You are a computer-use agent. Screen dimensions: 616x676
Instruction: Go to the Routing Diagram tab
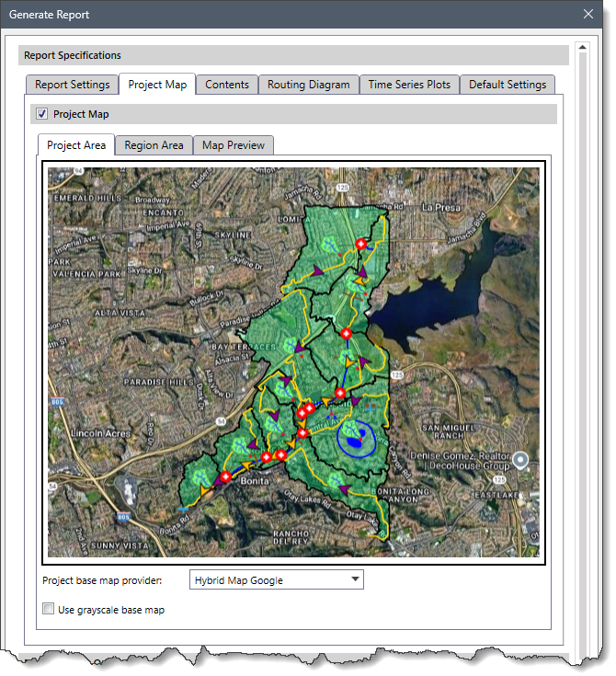point(308,85)
